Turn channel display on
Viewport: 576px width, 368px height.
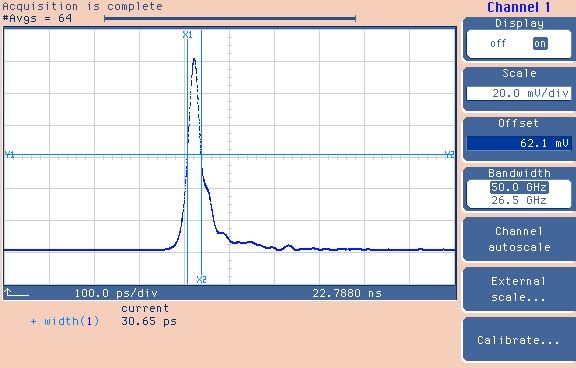(540, 43)
